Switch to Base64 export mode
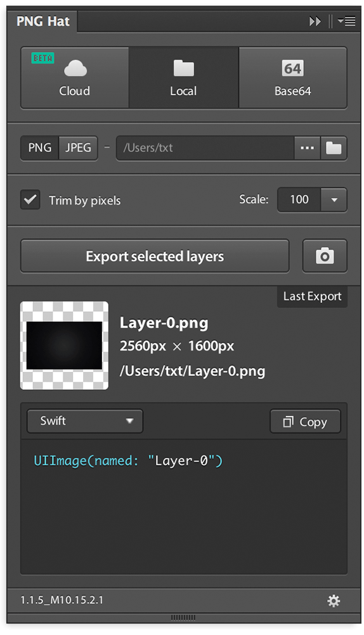The width and height of the screenshot is (364, 635). pyautogui.click(x=293, y=77)
